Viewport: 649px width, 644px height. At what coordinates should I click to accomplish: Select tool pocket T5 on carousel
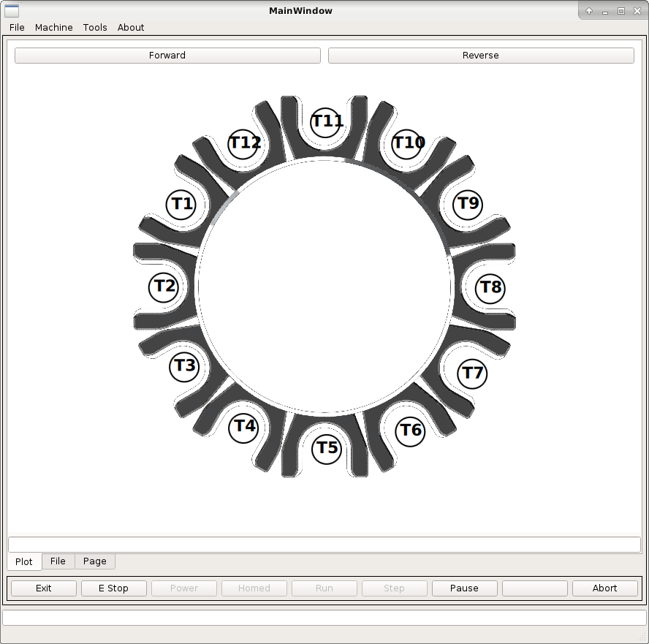point(326,449)
